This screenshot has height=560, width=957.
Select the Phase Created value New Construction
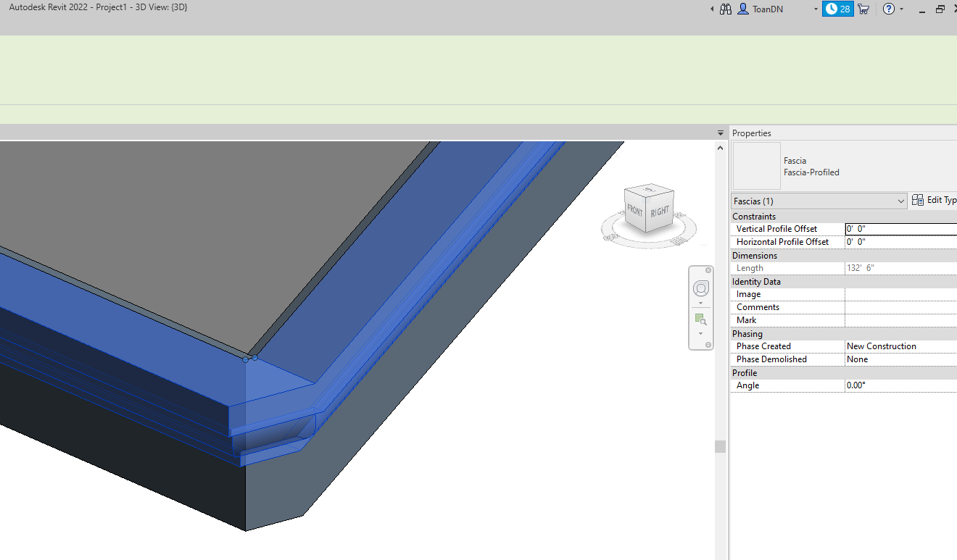882,346
